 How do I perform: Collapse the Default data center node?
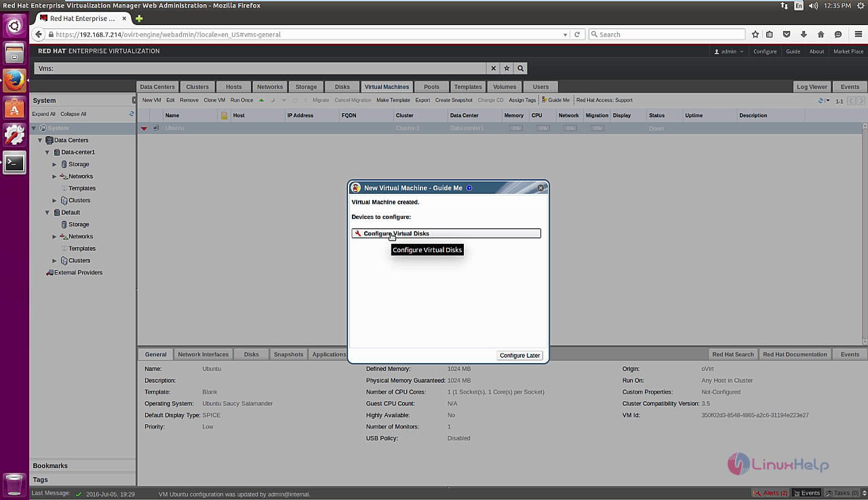47,212
